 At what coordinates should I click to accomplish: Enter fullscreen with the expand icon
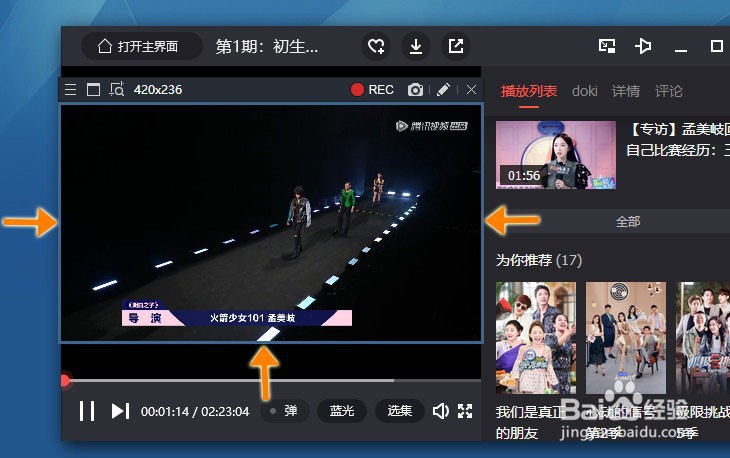pyautogui.click(x=465, y=411)
